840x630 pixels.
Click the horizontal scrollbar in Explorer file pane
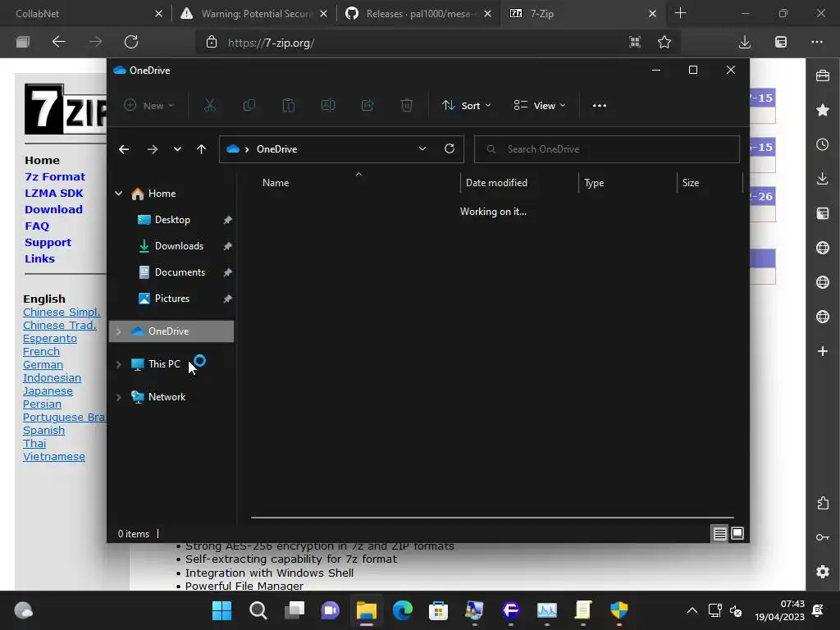coord(492,518)
